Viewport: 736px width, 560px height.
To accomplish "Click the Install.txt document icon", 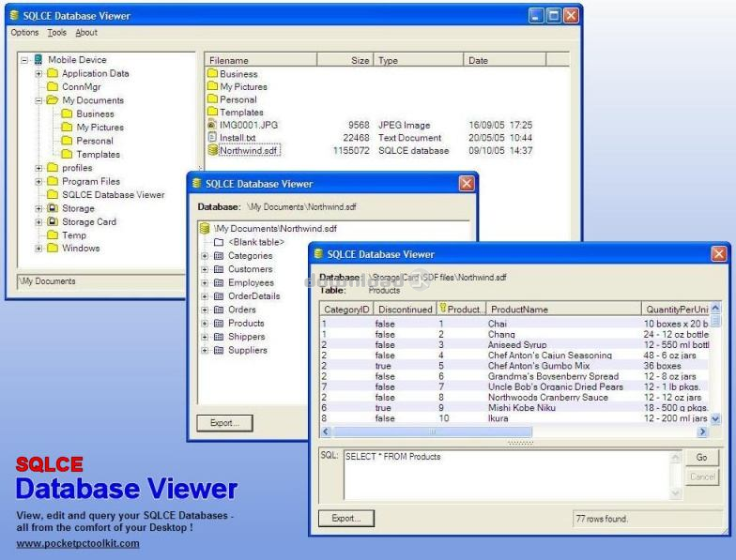I will (212, 137).
